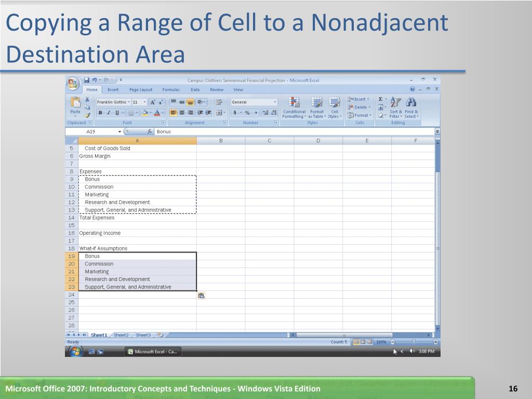
Task: Open the font size dropdown
Action: coord(144,102)
